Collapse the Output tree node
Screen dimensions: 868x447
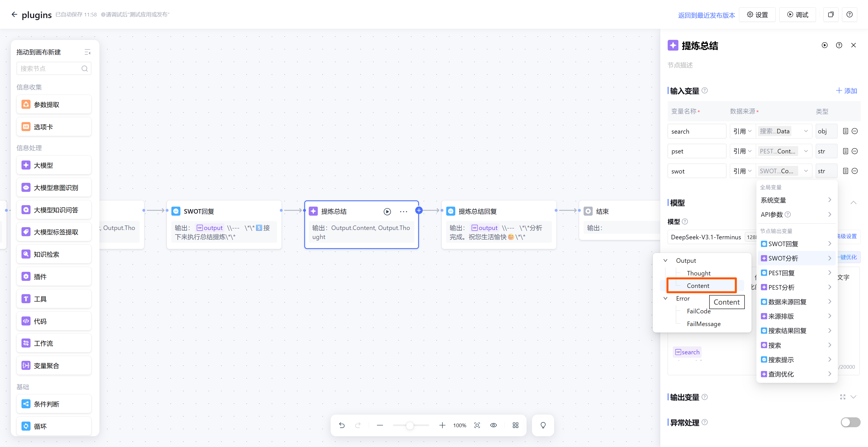point(665,261)
